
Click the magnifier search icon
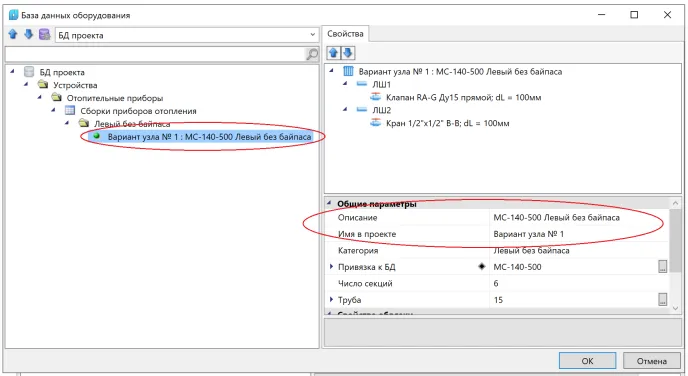click(x=312, y=54)
